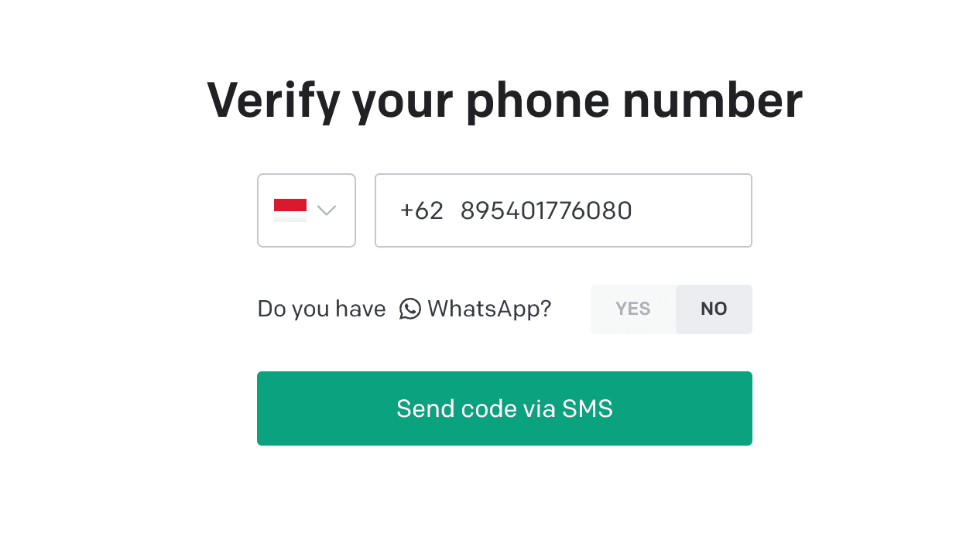The image size is (980, 540).
Task: Click the down arrow beside the flag
Action: 327,210
